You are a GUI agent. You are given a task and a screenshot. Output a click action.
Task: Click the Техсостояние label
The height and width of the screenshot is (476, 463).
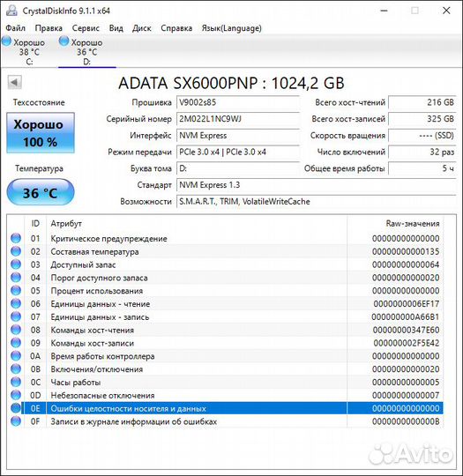(39, 102)
